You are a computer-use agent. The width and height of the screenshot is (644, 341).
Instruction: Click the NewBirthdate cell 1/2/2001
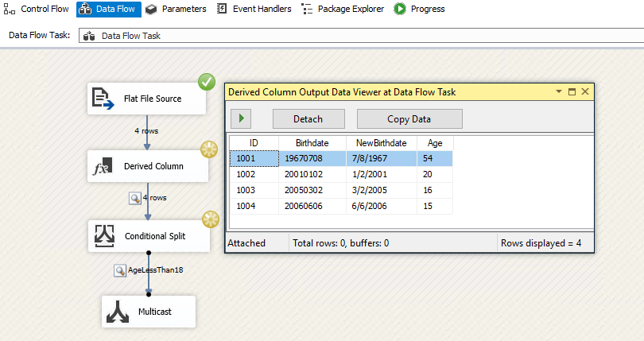[x=381, y=174]
